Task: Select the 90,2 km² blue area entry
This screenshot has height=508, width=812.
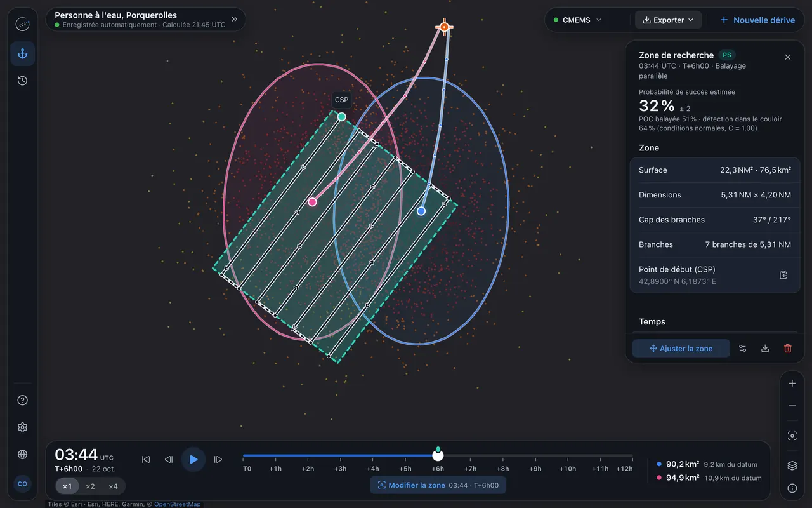Action: [707, 464]
